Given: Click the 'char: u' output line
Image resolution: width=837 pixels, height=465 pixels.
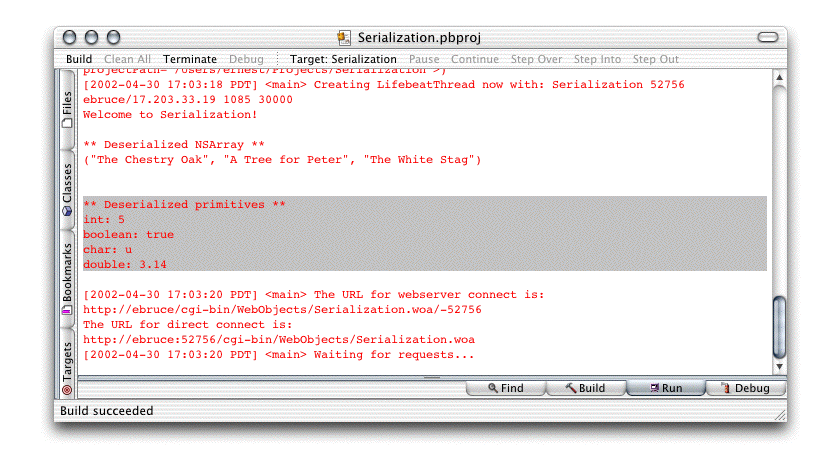Looking at the screenshot, I should (x=107, y=249).
